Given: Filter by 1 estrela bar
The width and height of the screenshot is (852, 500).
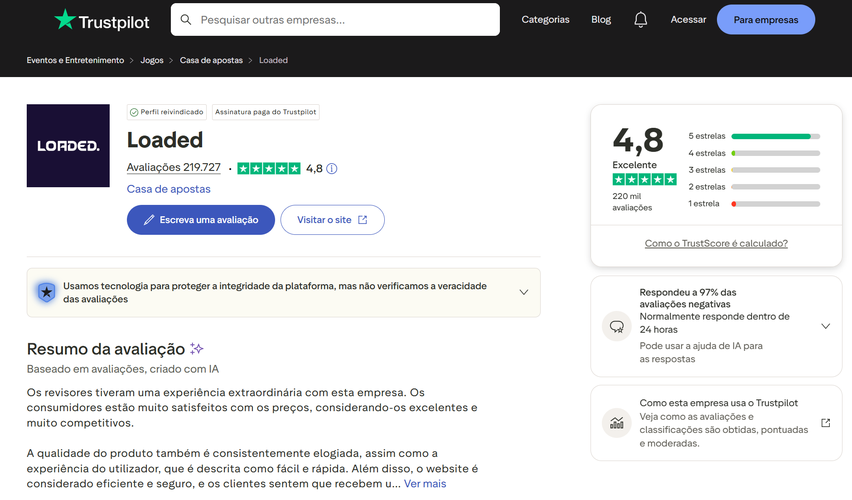Looking at the screenshot, I should 754,204.
